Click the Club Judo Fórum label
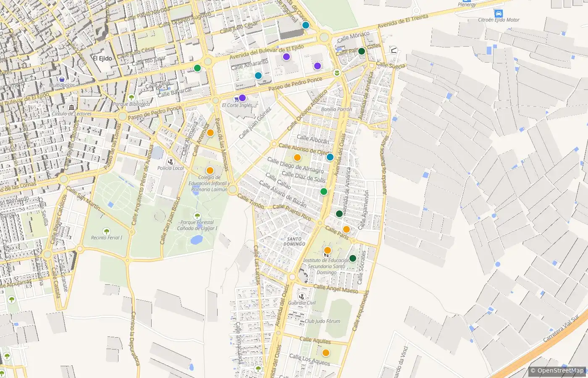This screenshot has height=378, width=588. tap(323, 321)
